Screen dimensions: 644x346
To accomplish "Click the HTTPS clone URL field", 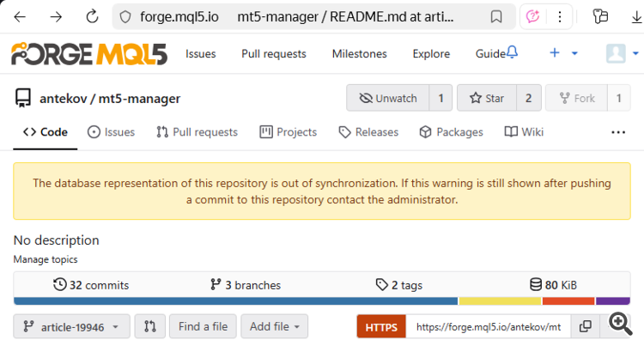I will pos(486,326).
